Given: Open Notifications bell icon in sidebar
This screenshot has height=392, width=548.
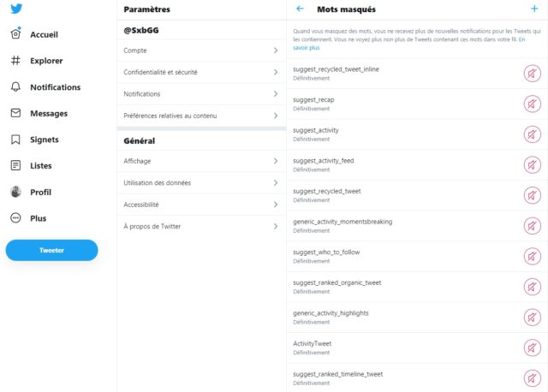Looking at the screenshot, I should point(15,86).
